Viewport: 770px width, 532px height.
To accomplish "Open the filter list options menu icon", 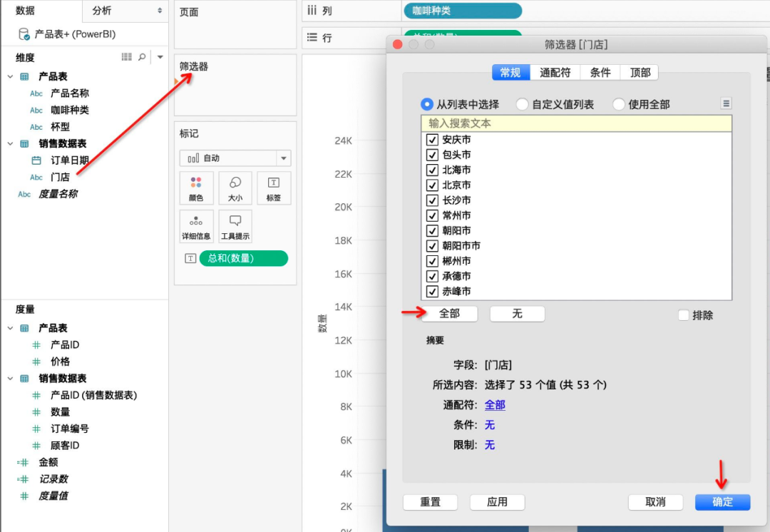I will click(x=726, y=103).
